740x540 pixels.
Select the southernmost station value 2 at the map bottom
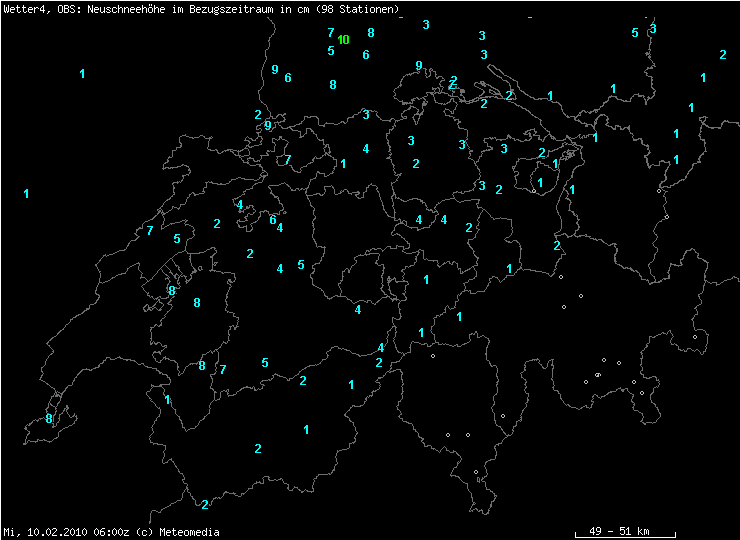pos(205,505)
